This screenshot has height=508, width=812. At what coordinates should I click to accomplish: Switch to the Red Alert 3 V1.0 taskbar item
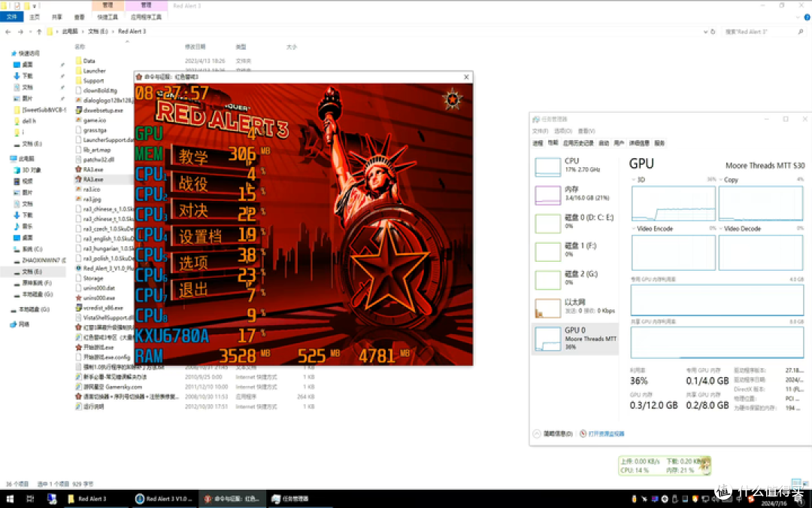tap(163, 499)
